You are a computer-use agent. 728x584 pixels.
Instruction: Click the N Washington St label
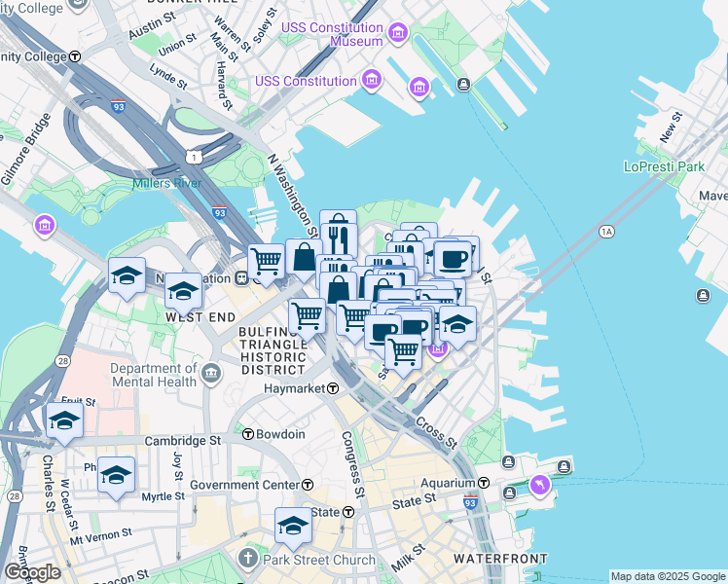click(293, 196)
